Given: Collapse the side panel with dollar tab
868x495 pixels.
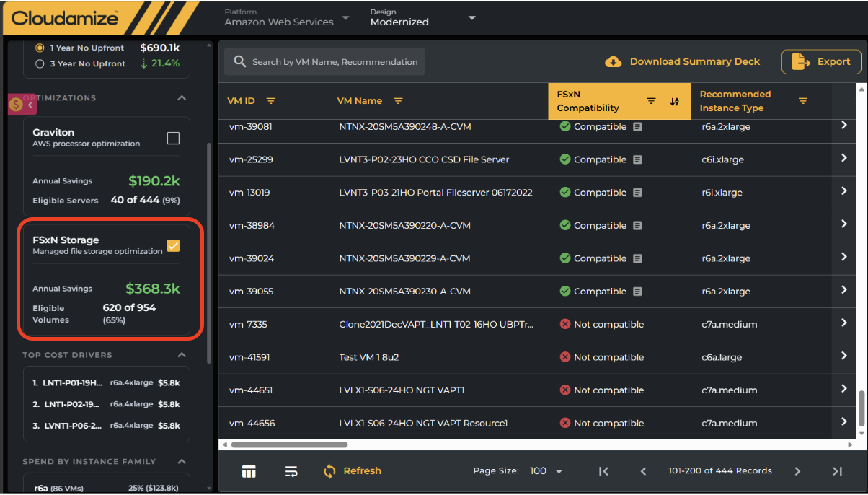Looking at the screenshot, I should (22, 105).
